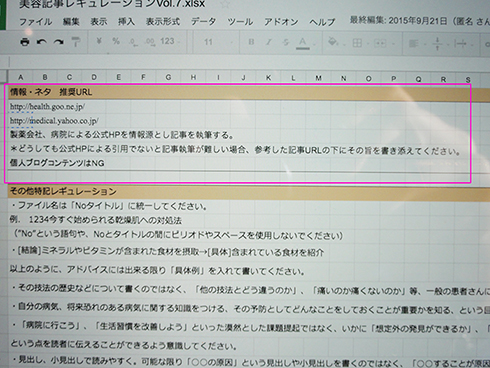Viewport: 490px width, 368px height.
Task: Select the cell starting ・その技法の歴史など
Action: click(250, 290)
